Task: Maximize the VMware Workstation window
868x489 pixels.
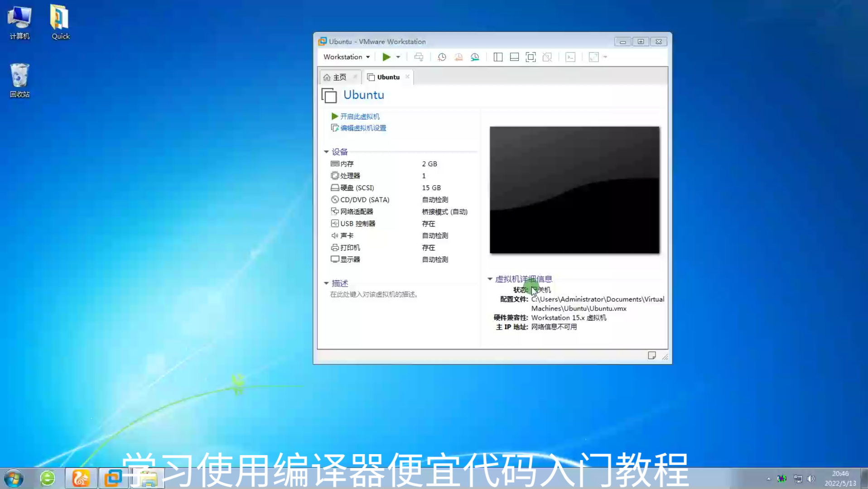Action: coord(641,42)
